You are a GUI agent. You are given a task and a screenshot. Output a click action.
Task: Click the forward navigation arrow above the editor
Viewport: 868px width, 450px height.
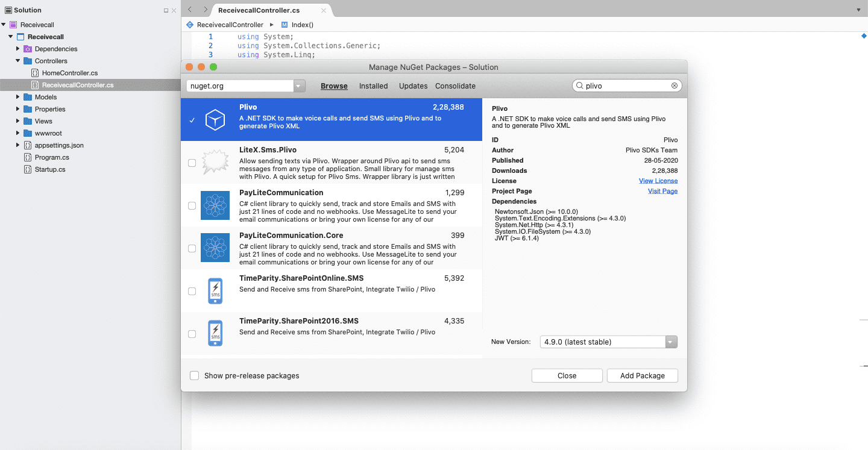[206, 10]
